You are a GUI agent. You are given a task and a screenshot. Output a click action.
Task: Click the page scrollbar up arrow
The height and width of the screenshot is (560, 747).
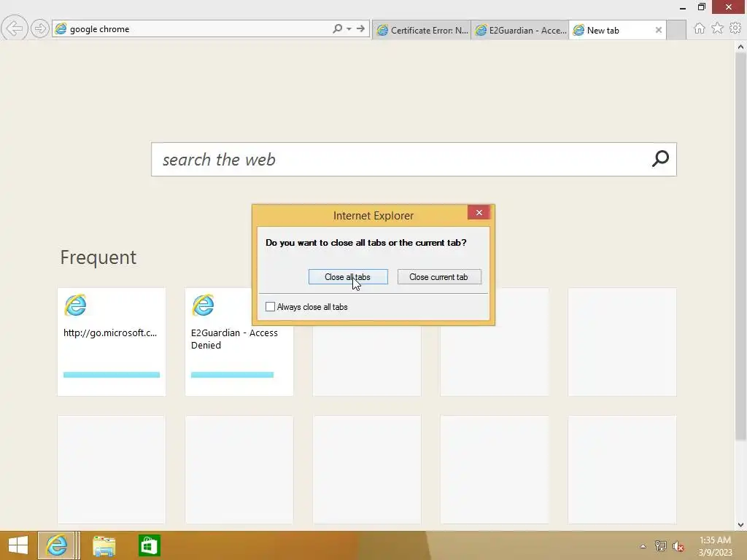740,47
